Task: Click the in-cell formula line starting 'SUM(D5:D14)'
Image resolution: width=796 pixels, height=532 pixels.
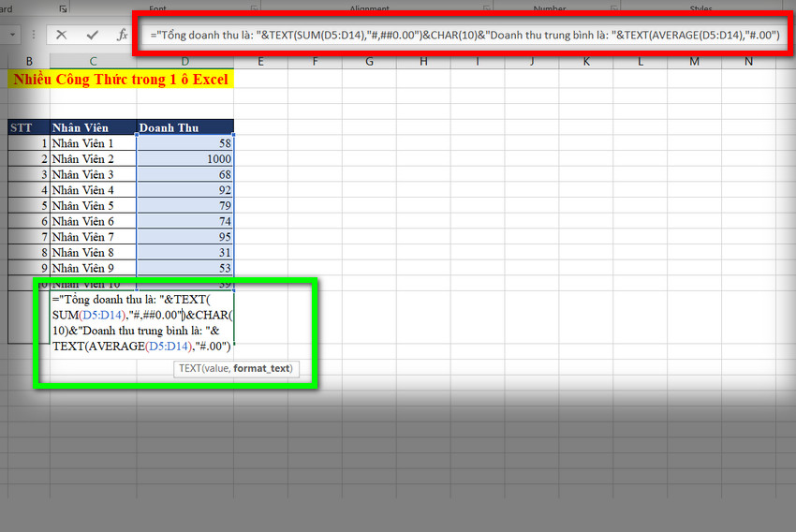Action: click(x=142, y=315)
